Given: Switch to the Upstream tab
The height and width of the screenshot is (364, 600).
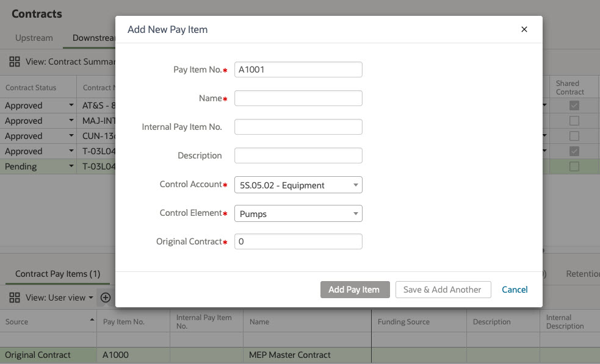Looking at the screenshot, I should pos(34,38).
